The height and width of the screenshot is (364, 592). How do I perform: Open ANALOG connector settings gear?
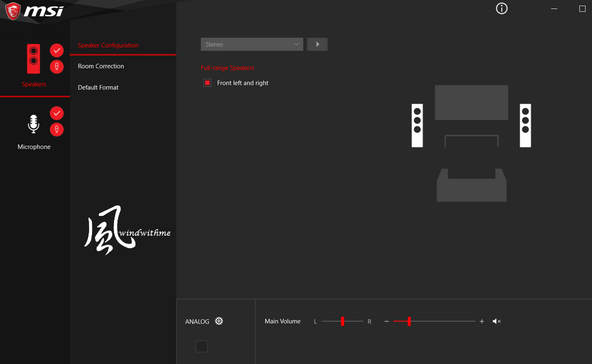[219, 321]
